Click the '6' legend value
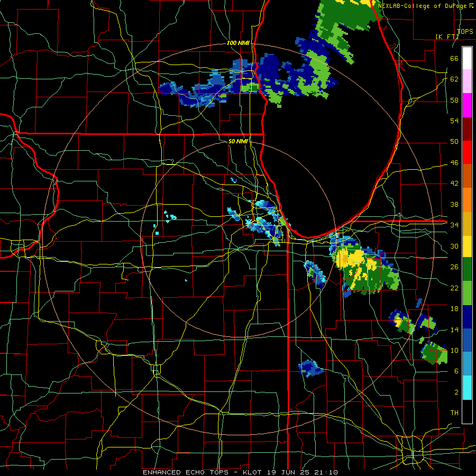The image size is (476, 476). 456,371
